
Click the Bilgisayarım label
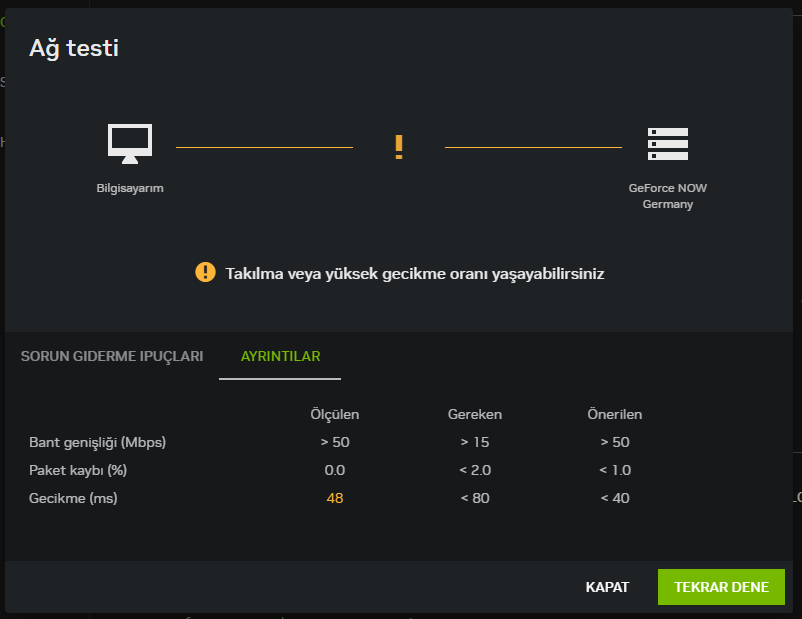tap(130, 188)
